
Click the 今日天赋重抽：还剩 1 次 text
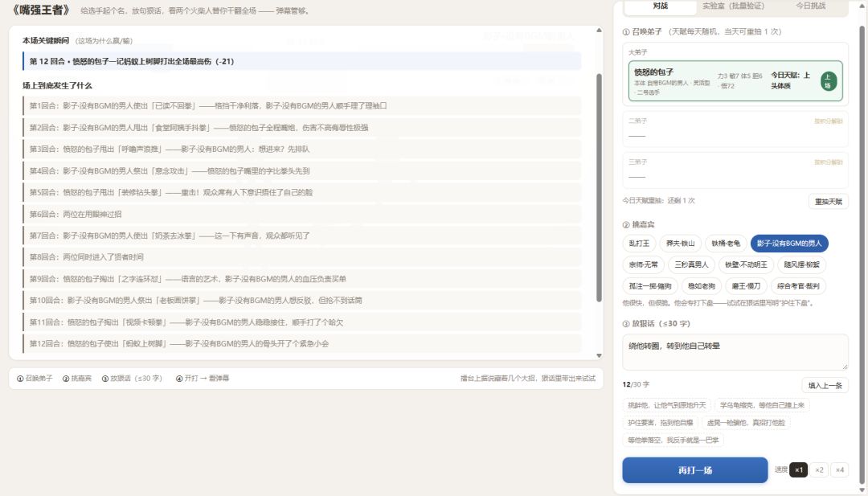(x=658, y=201)
